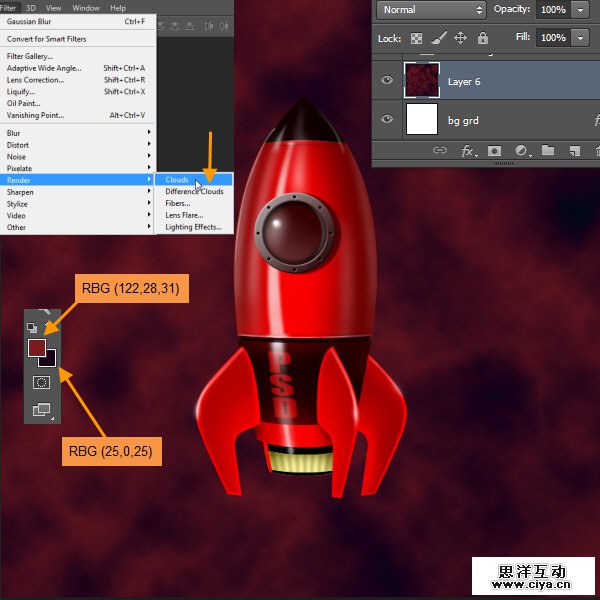Viewport: 600px width, 600px height.
Task: Hide Layer 6 using its eye icon
Action: (386, 80)
